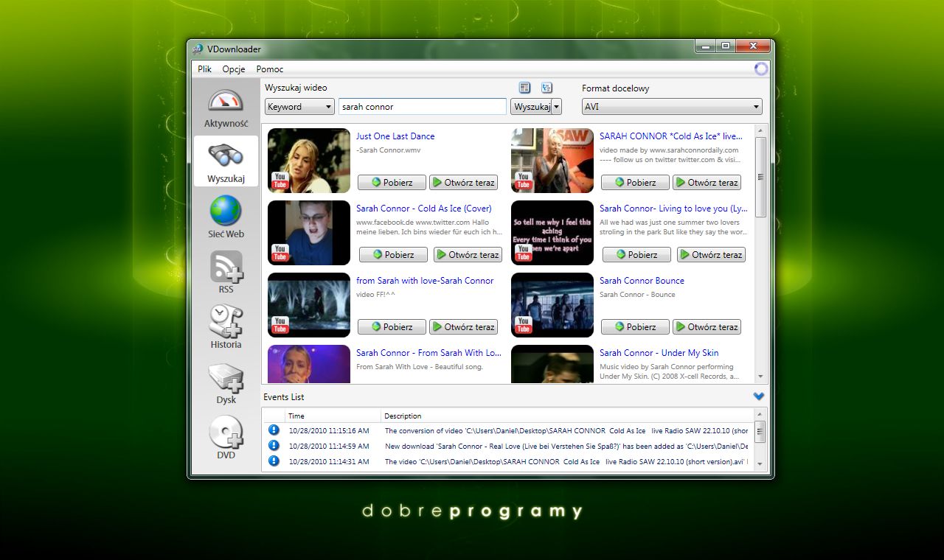944x560 pixels.
Task: Open the AVI target format dropdown
Action: coord(672,107)
